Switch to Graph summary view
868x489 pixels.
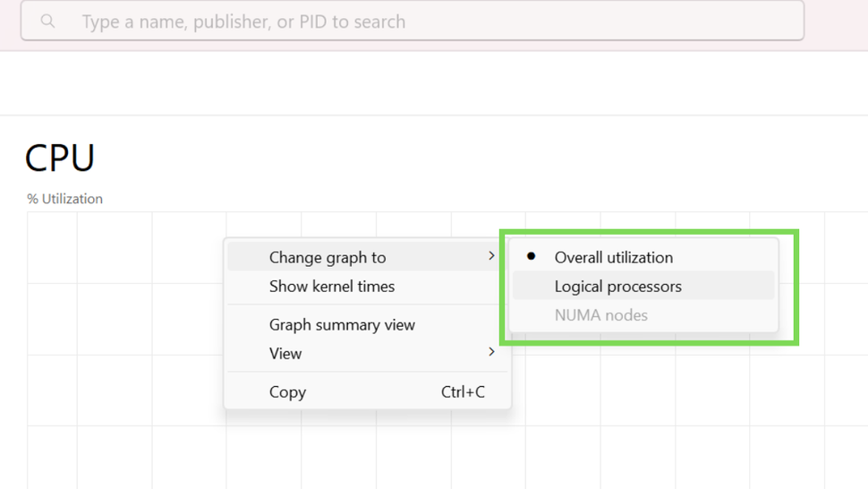(342, 324)
